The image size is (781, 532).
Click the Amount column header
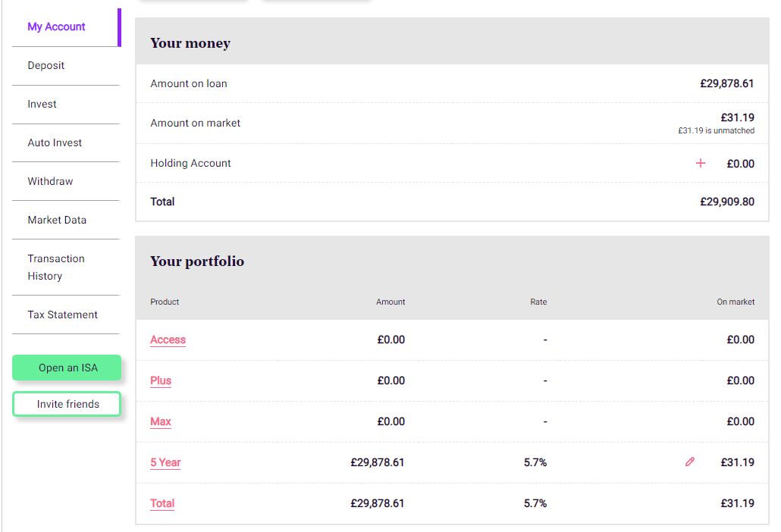390,302
